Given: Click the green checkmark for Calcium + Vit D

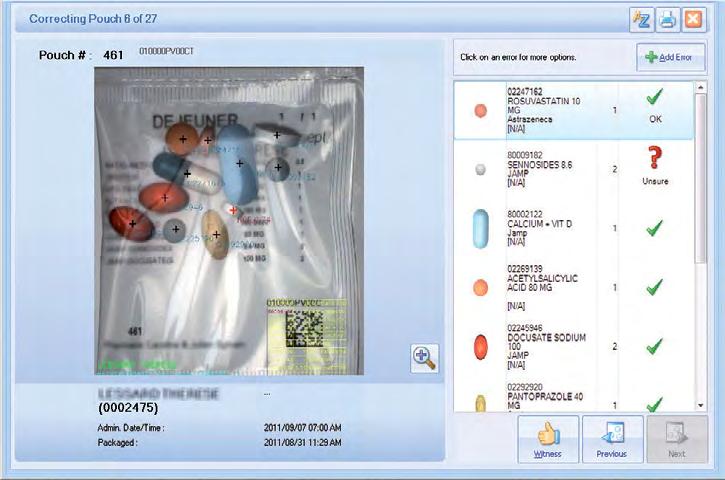Looking at the screenshot, I should click(654, 228).
